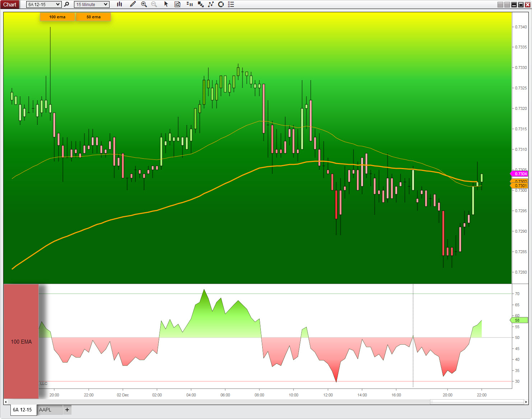Click the zoom out magnifier
The height and width of the screenshot is (419, 532).
coord(154,4)
